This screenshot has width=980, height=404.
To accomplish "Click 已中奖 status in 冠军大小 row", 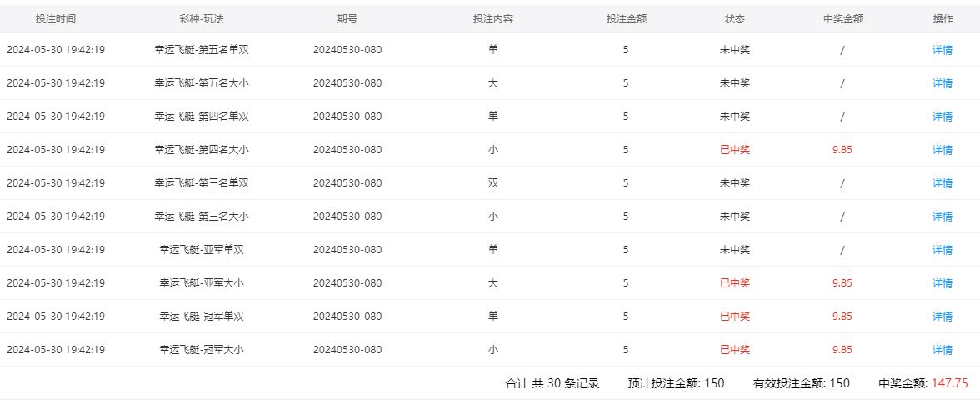I will pyautogui.click(x=735, y=350).
